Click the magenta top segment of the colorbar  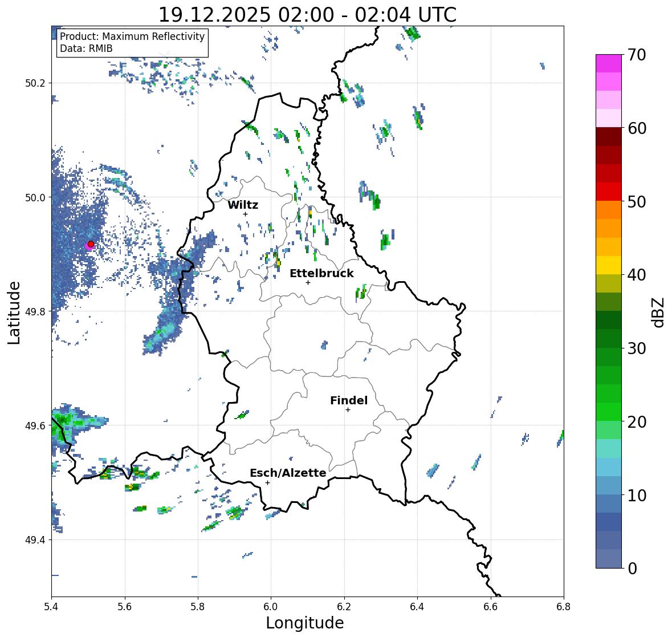pos(609,63)
